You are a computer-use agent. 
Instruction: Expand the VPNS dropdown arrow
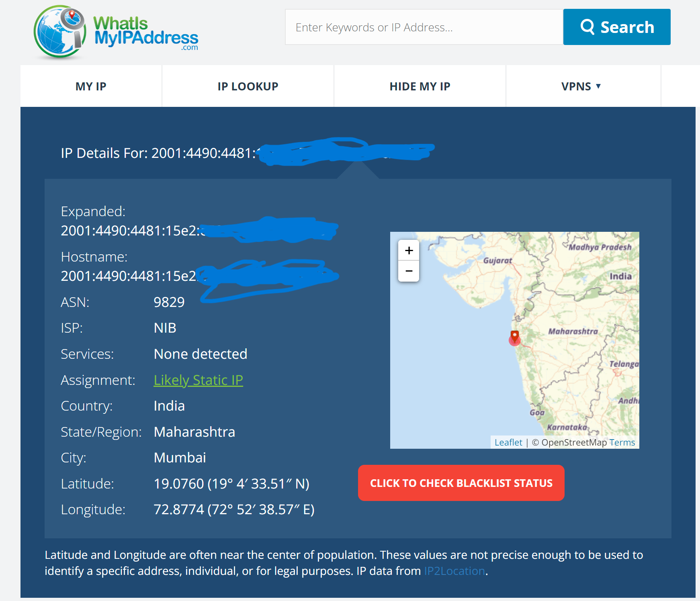tap(598, 86)
